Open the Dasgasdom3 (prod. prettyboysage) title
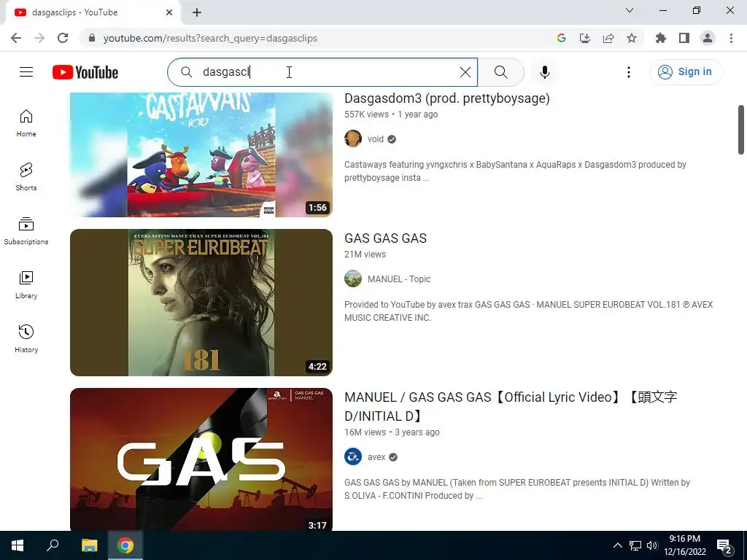Screen dimensions: 747x560 tap(447, 98)
